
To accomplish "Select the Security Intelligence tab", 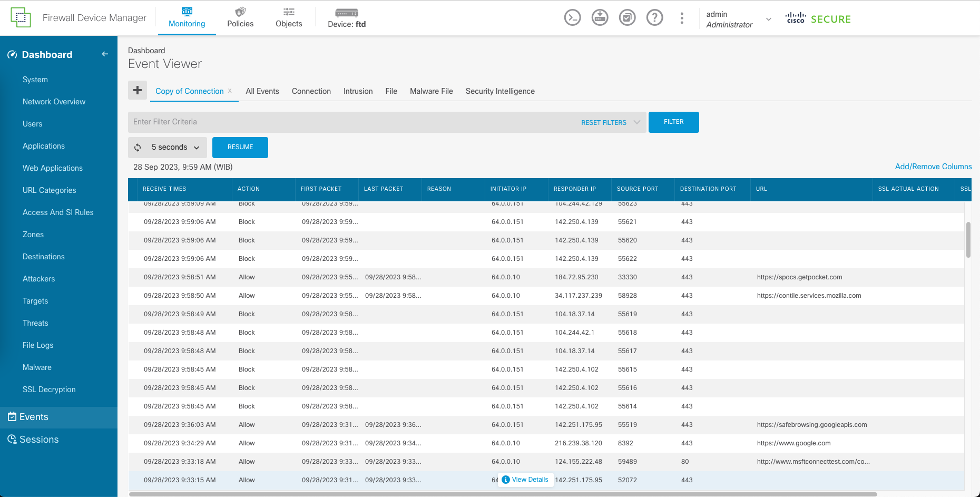I will point(499,91).
